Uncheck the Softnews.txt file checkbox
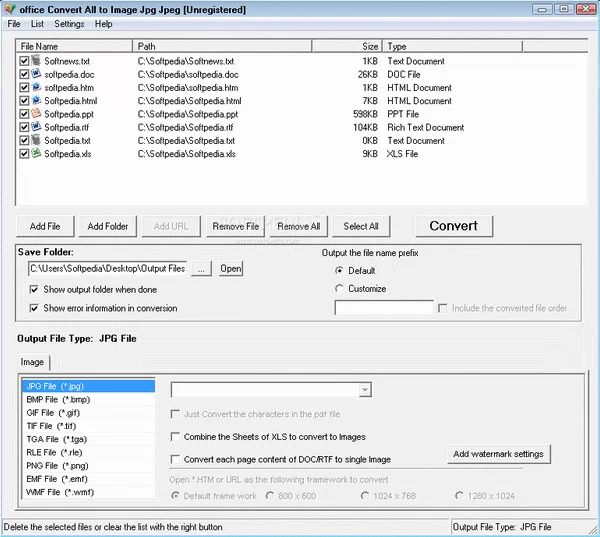This screenshot has width=600, height=537. tap(24, 61)
